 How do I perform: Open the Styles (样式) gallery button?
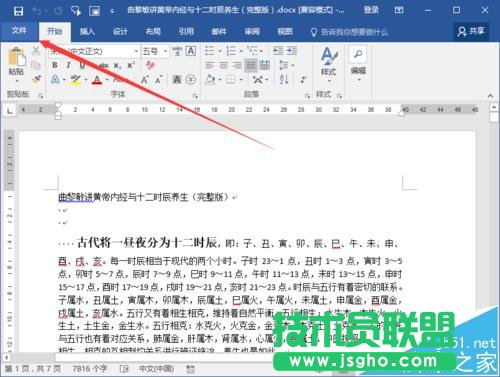tap(329, 64)
